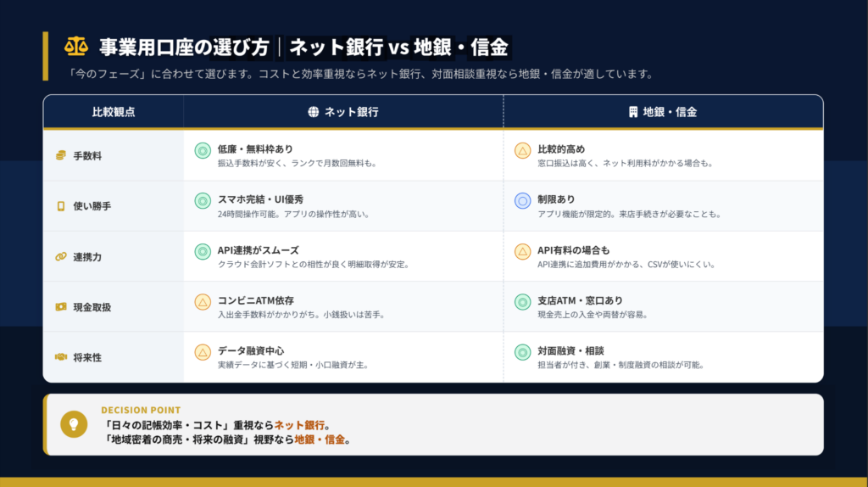Click the globe icon beside ネット銀行 header
The width and height of the screenshot is (868, 487).
pos(314,112)
